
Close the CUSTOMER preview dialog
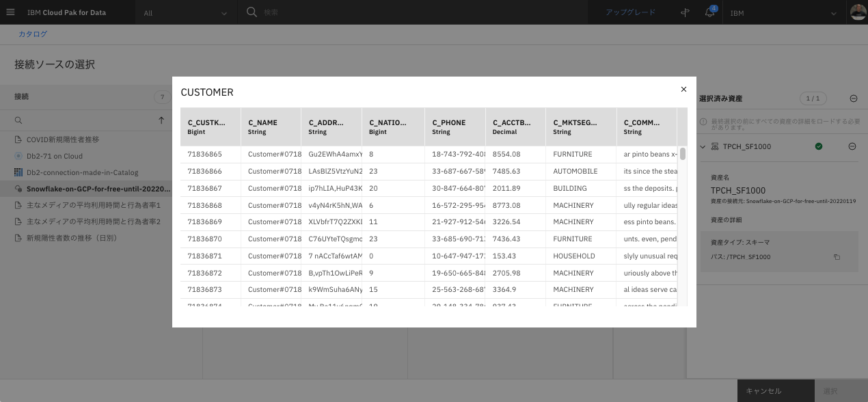683,90
